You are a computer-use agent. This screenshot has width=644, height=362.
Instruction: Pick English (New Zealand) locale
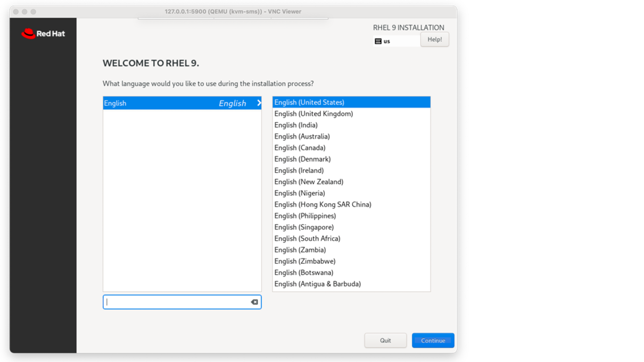pos(309,182)
